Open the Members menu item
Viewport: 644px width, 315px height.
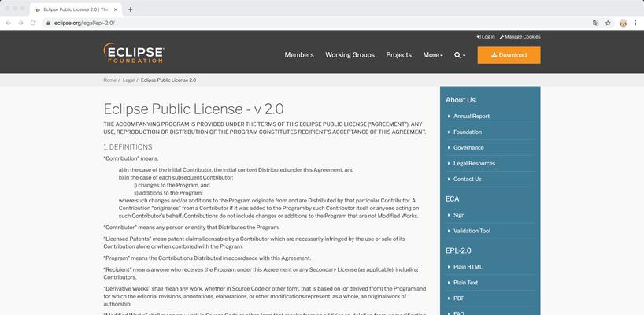pyautogui.click(x=299, y=55)
